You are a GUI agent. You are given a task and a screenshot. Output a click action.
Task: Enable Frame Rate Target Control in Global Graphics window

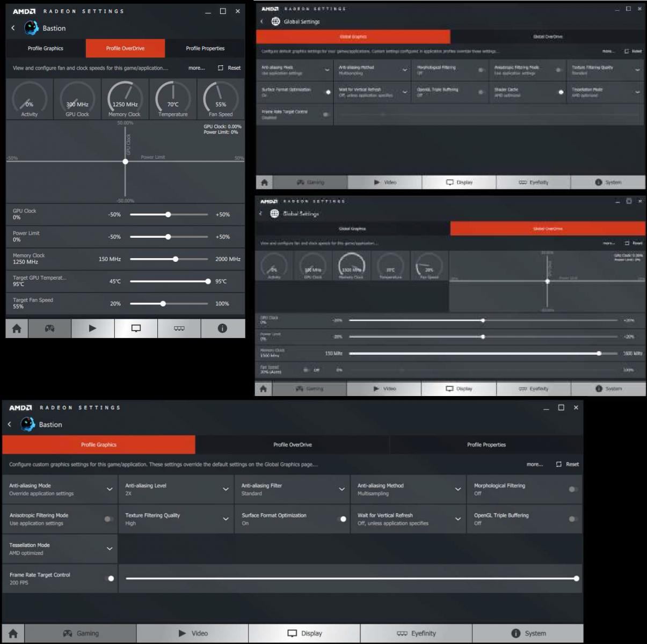click(325, 114)
